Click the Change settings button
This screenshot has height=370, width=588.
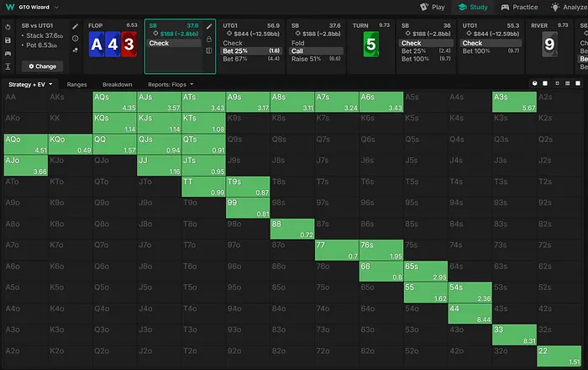(x=42, y=66)
